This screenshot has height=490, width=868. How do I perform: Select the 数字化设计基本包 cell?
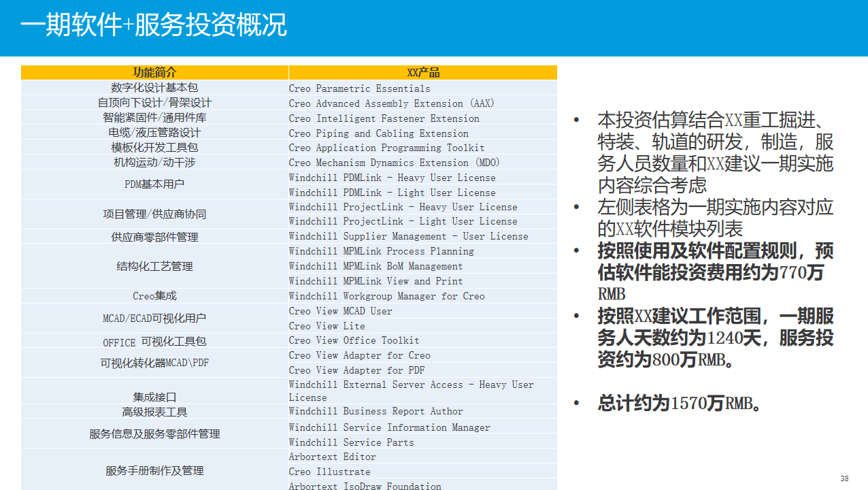click(154, 88)
